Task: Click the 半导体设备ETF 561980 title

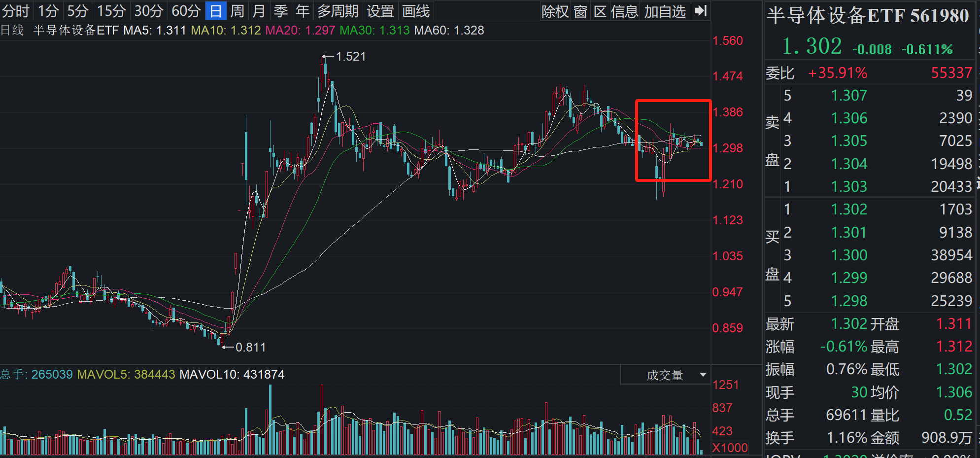Action: tap(868, 16)
